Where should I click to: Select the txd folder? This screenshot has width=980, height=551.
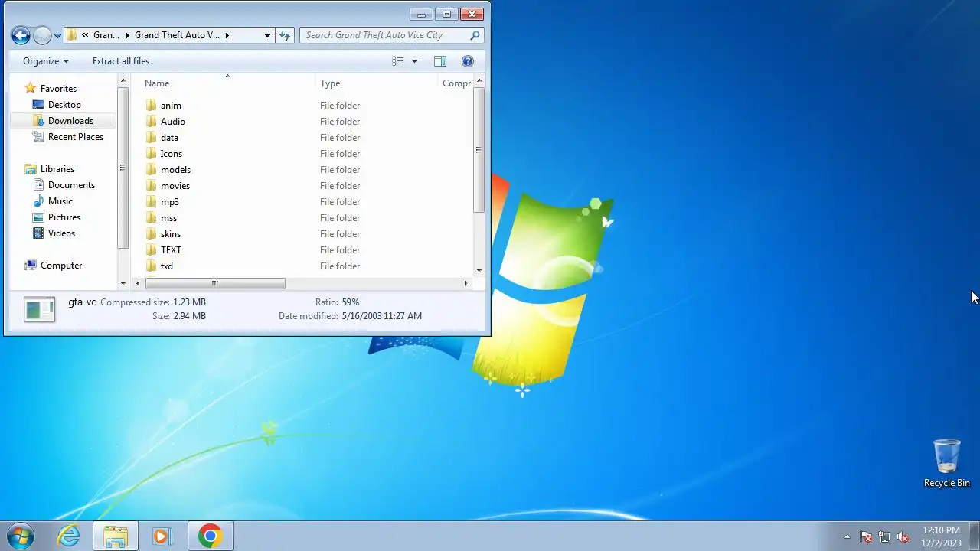(167, 266)
